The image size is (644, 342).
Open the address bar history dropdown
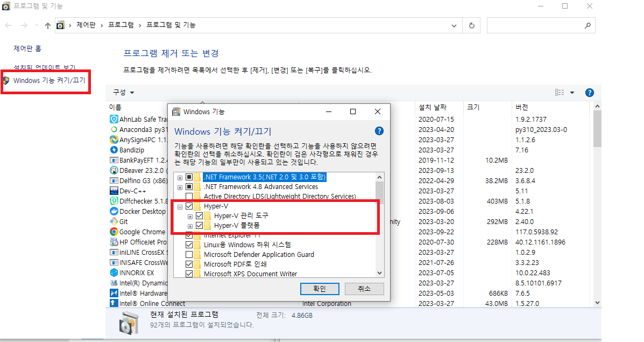(454, 25)
